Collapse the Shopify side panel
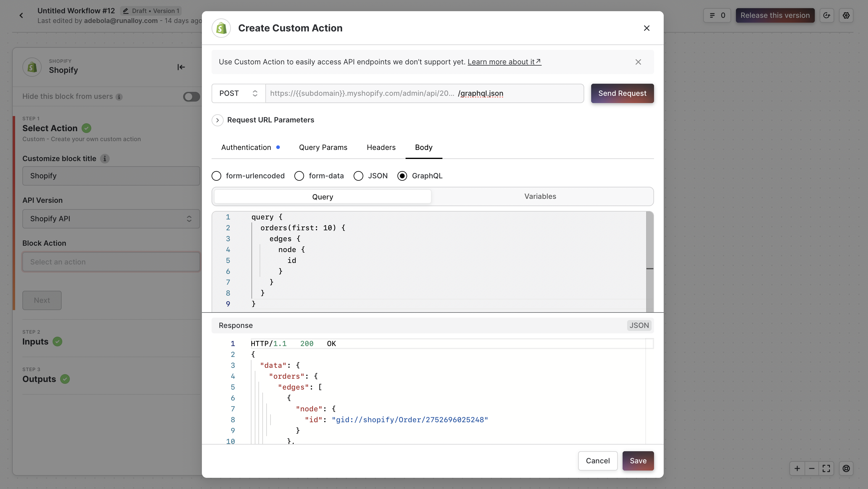 (x=181, y=67)
